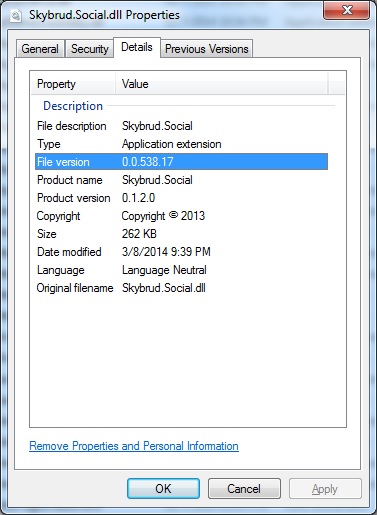Image resolution: width=377 pixels, height=515 pixels.
Task: Close the Properties dialog window
Action: [347, 10]
